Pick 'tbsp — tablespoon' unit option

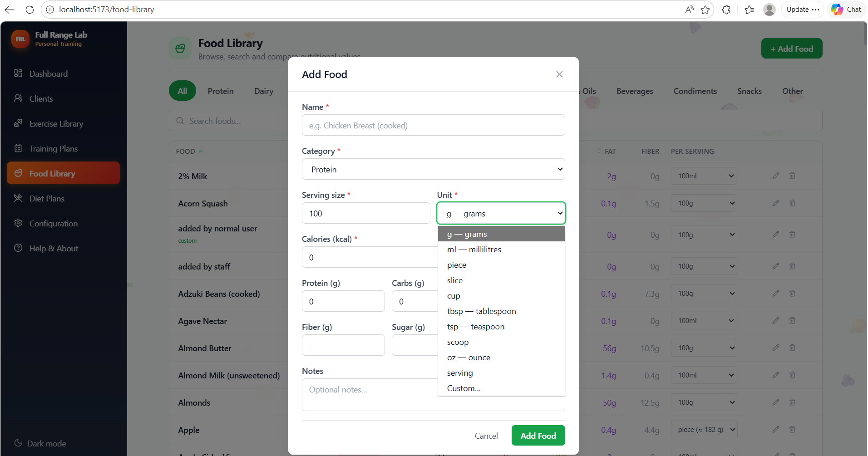[501, 311]
